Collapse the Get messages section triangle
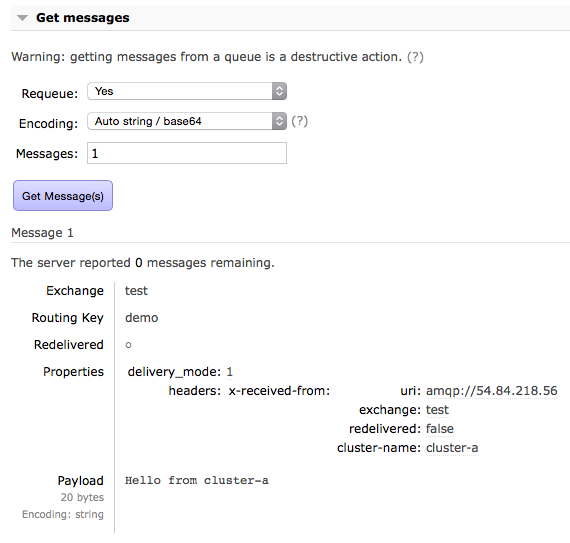Screen dimensions: 570x543 (23, 18)
